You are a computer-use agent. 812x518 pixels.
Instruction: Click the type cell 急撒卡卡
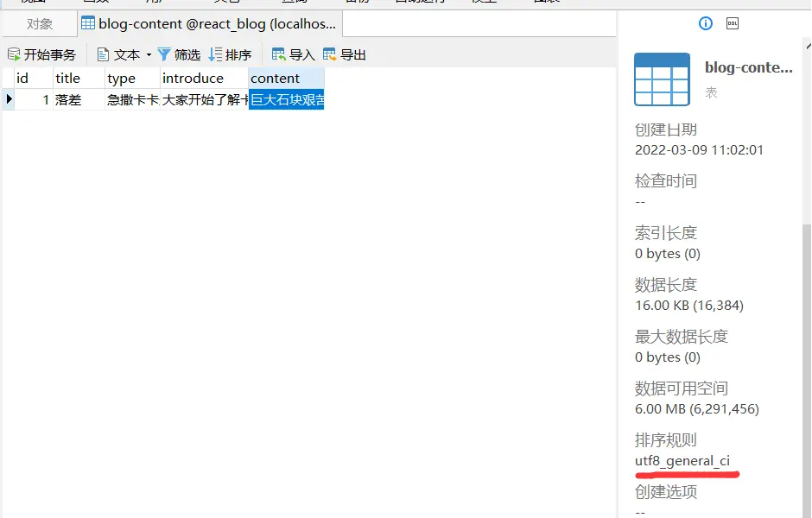point(132,99)
